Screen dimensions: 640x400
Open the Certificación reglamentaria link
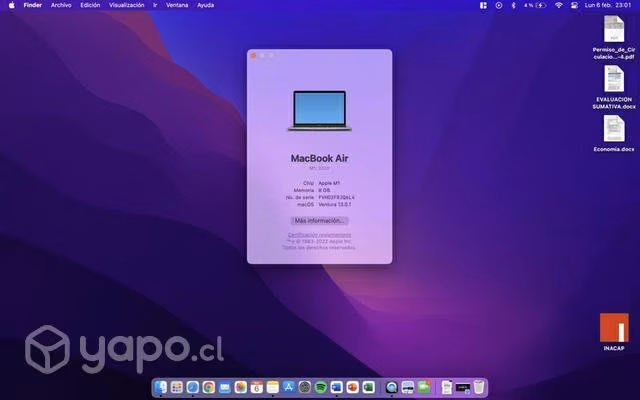tap(319, 235)
